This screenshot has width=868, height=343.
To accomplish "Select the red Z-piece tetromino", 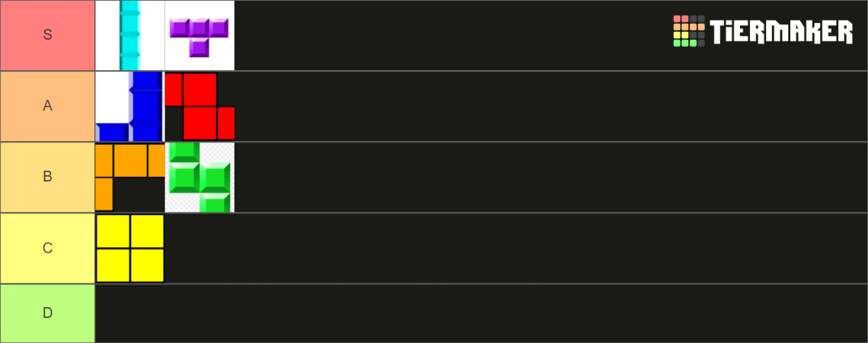I will coord(199,107).
